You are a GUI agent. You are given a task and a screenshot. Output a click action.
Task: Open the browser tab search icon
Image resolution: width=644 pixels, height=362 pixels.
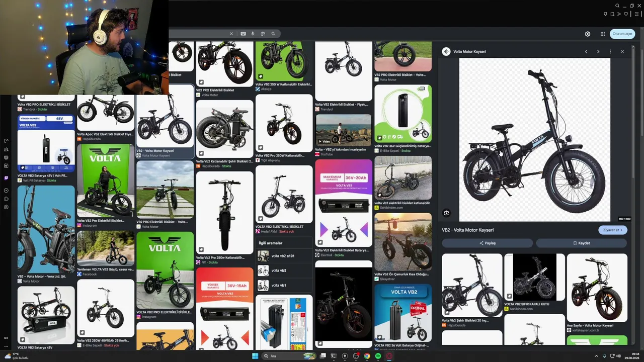coord(617,6)
